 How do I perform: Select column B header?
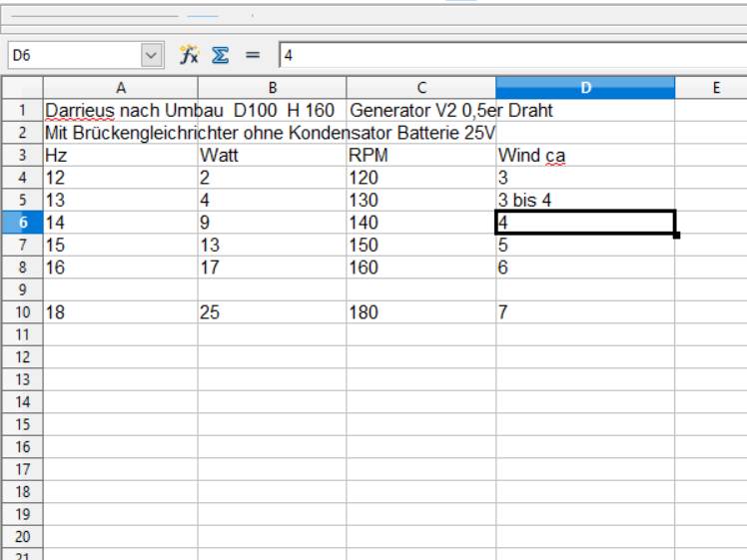pos(272,88)
